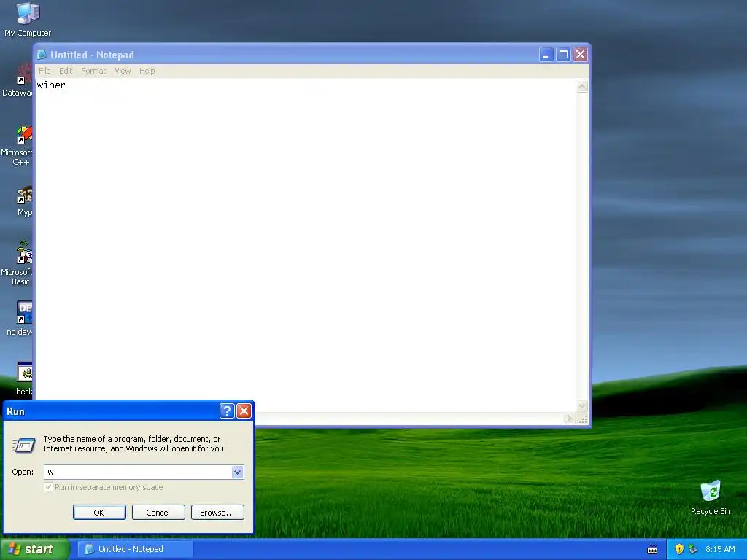The height and width of the screenshot is (560, 747).
Task: Toggle Run in separate memory space checkbox
Action: (x=48, y=487)
